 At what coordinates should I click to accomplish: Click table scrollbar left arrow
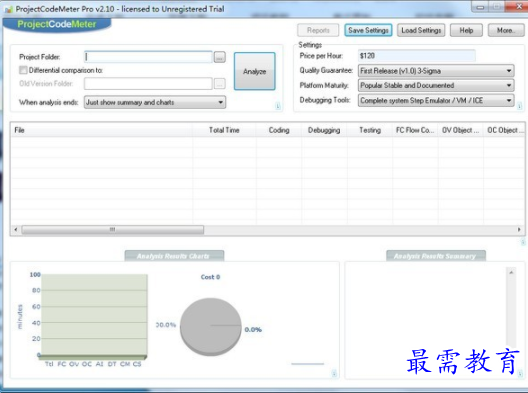[x=15, y=230]
